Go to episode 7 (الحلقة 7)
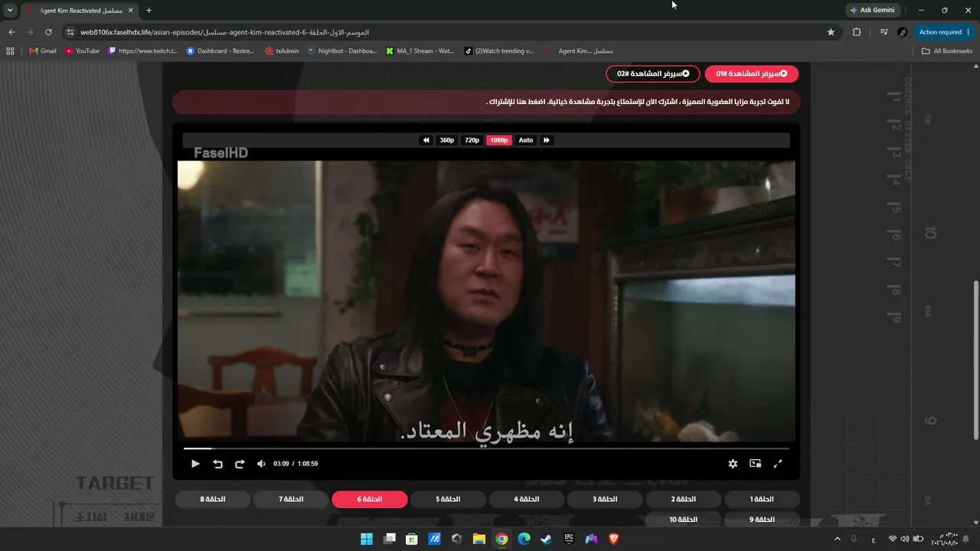980x551 pixels. [291, 499]
